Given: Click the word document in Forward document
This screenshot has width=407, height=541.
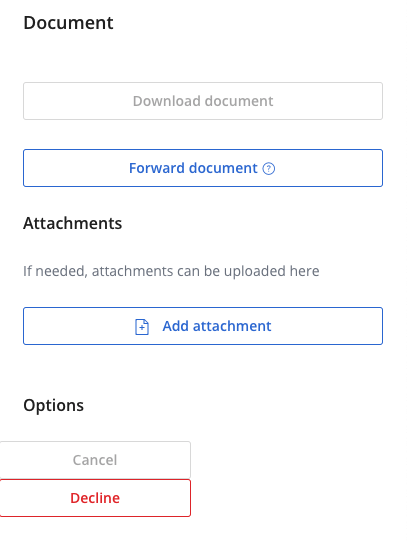Looking at the screenshot, I should (223, 168).
